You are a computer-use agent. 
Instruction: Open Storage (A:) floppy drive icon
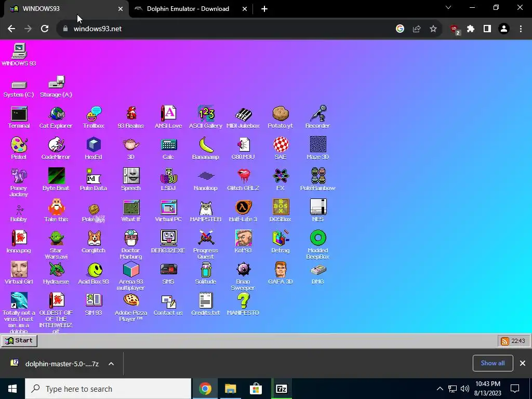tap(56, 87)
